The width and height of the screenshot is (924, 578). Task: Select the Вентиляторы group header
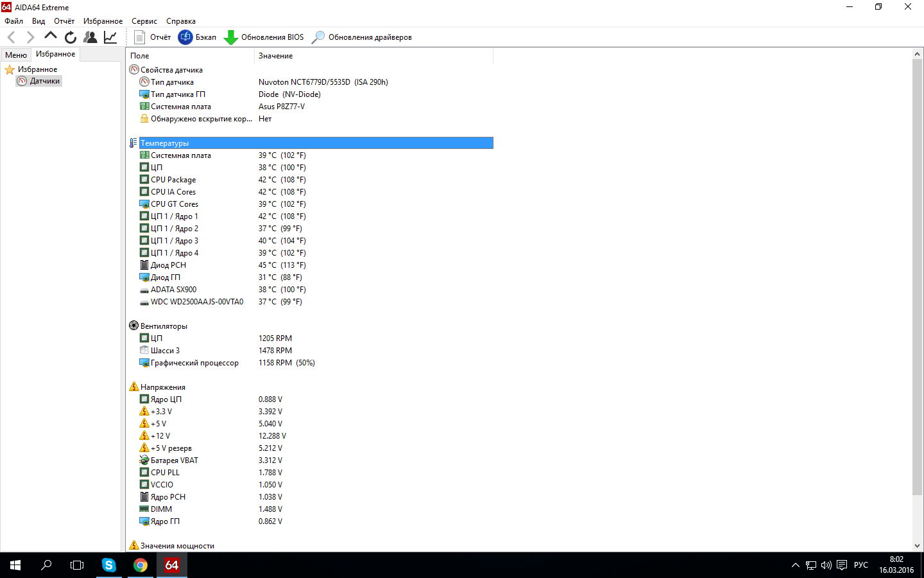click(x=164, y=326)
